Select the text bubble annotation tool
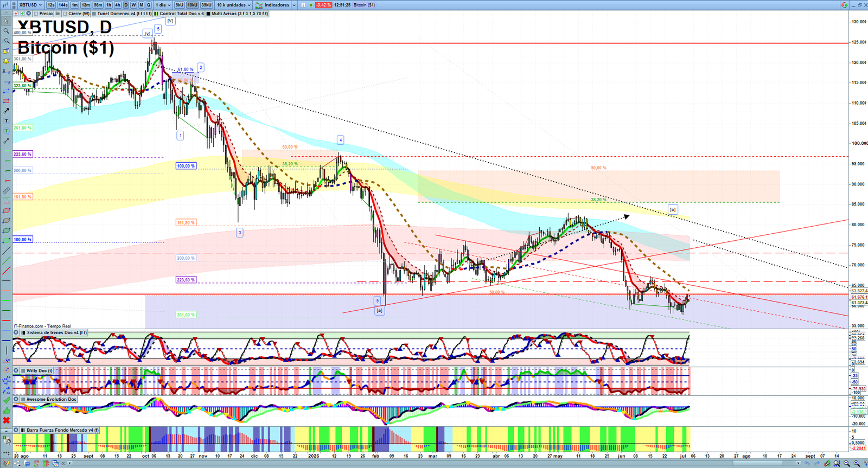Screen dimensions: 868x468 (x=7, y=131)
